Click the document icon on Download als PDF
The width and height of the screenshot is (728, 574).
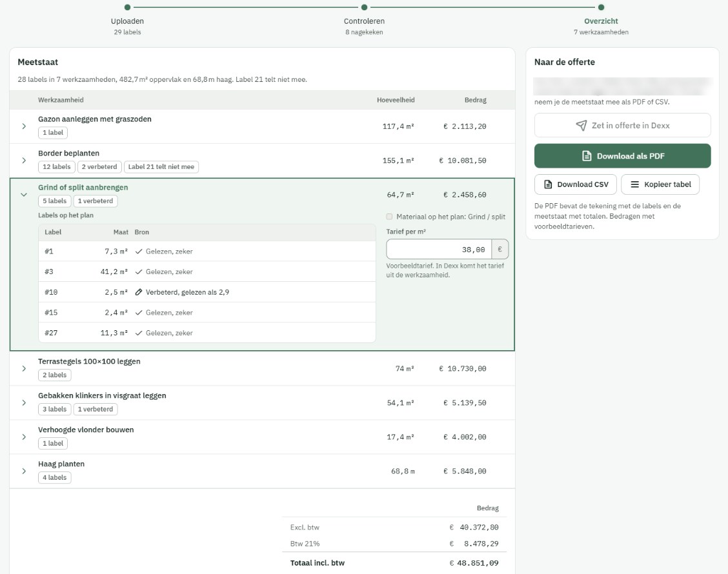[587, 156]
